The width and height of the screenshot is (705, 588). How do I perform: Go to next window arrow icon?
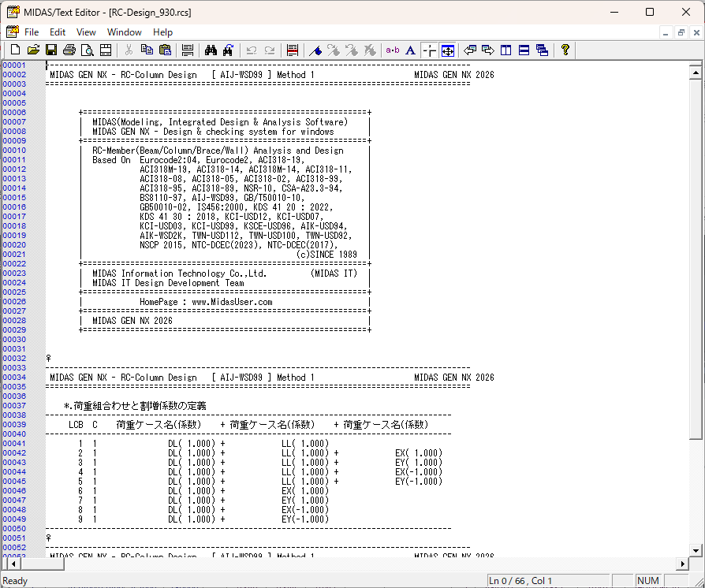pos(488,50)
